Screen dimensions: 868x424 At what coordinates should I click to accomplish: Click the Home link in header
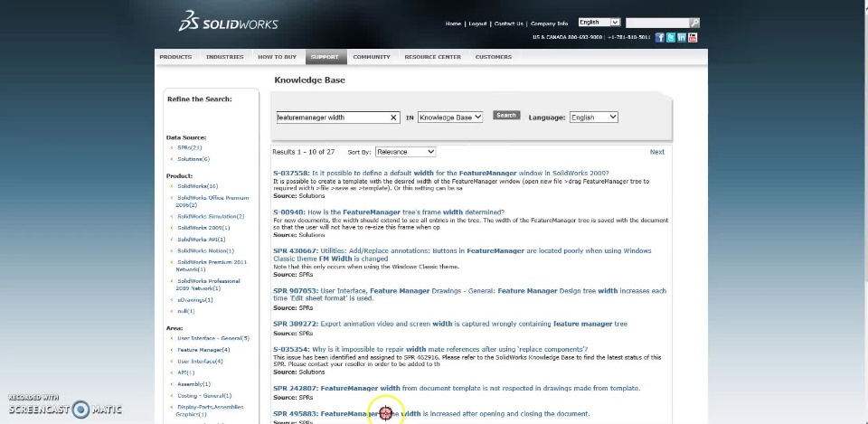click(x=453, y=24)
